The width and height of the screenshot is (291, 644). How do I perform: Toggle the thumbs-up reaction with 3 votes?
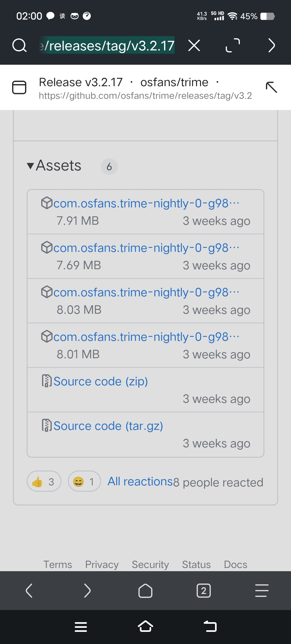[44, 481]
